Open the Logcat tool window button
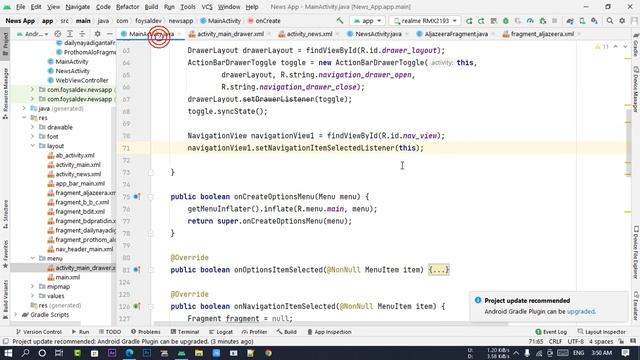This screenshot has width=640, height=360. 221,332
